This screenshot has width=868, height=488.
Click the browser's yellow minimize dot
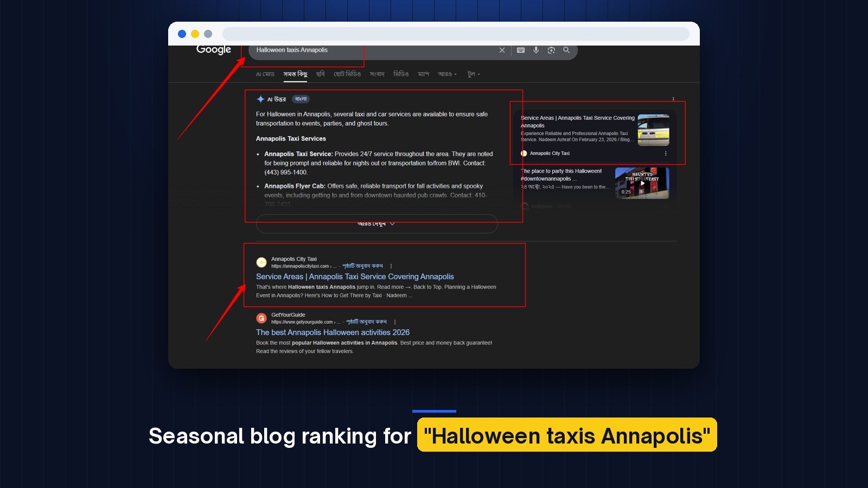click(x=195, y=34)
